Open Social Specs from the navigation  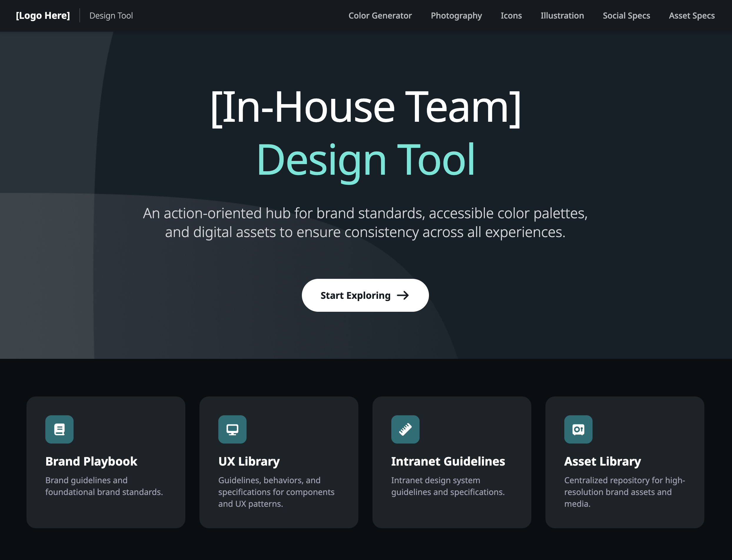(x=626, y=15)
